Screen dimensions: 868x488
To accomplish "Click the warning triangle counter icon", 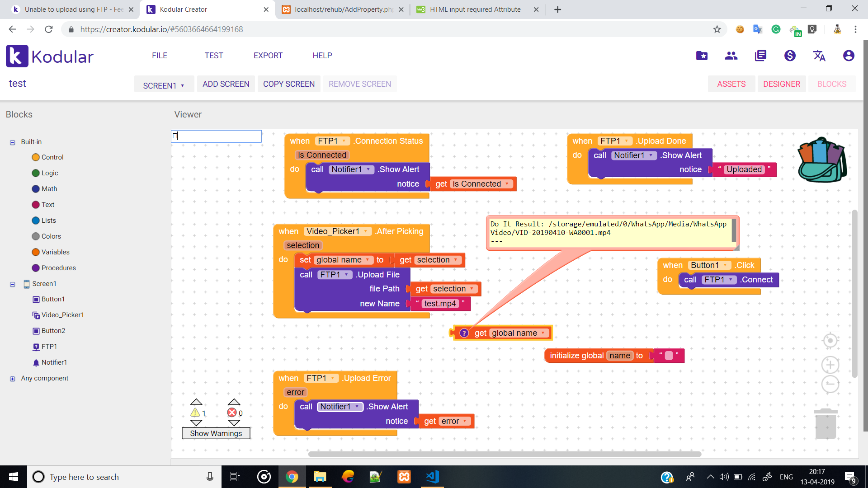I will pyautogui.click(x=195, y=413).
